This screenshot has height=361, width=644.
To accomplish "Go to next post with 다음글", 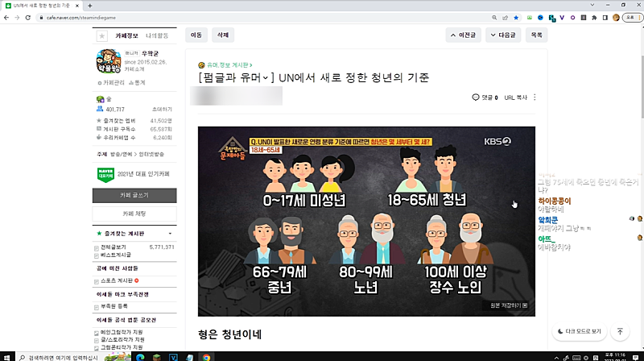I will [503, 35].
